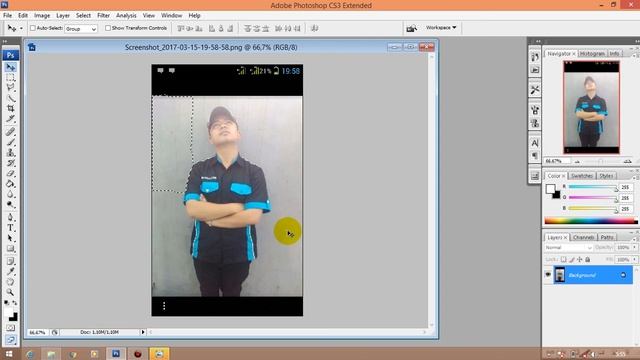Enable Show Transform Controls checkbox
The width and height of the screenshot is (640, 360).
click(x=108, y=28)
